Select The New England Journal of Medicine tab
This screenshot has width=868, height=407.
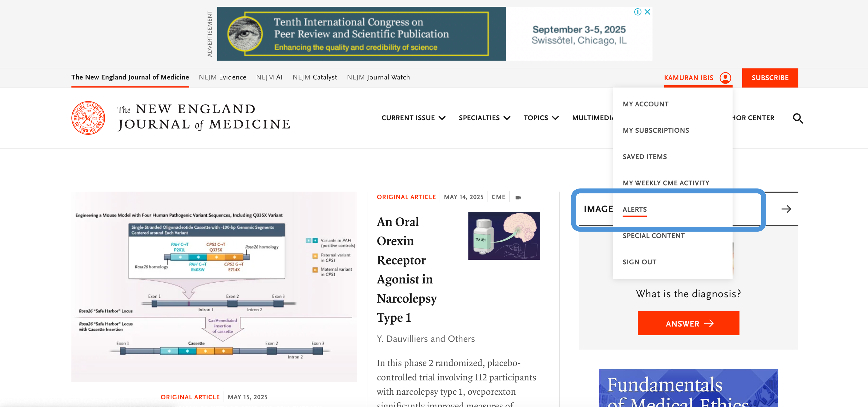pos(130,77)
